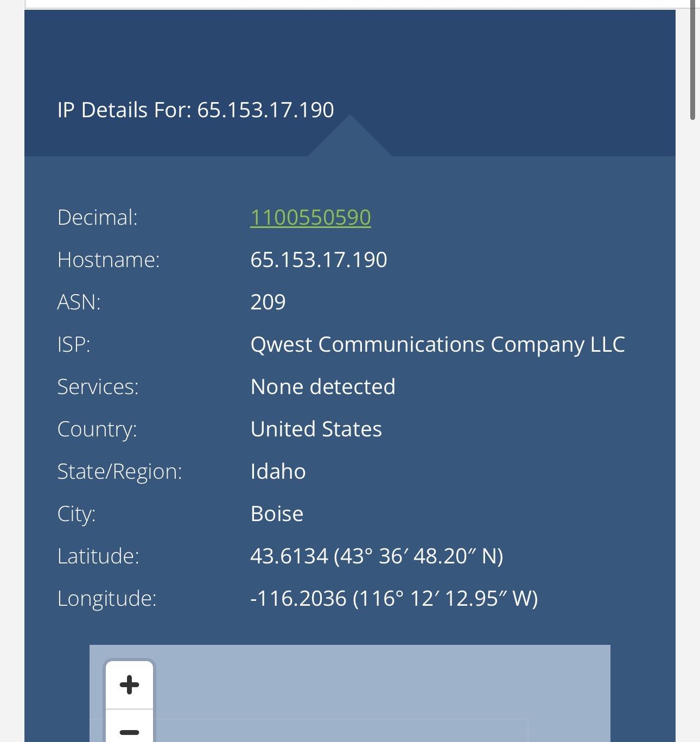Click the country value United States
The image size is (700, 742).
pos(316,429)
